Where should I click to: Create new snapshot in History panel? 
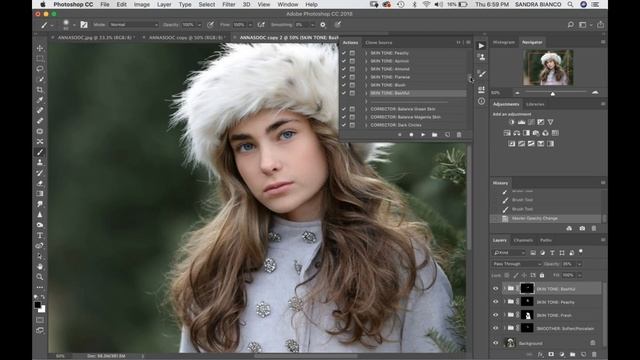582,229
